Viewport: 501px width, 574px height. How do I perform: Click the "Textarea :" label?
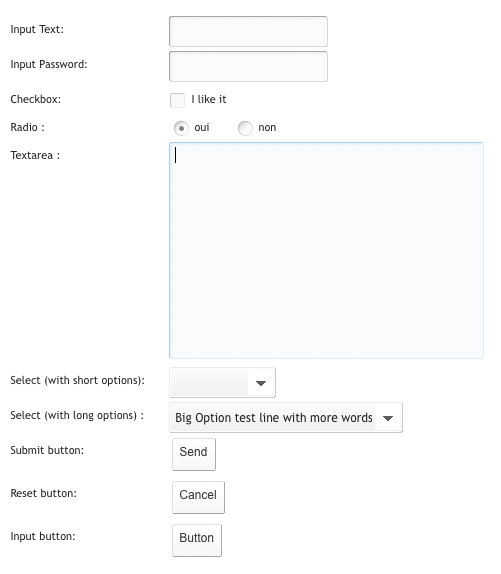(x=35, y=155)
